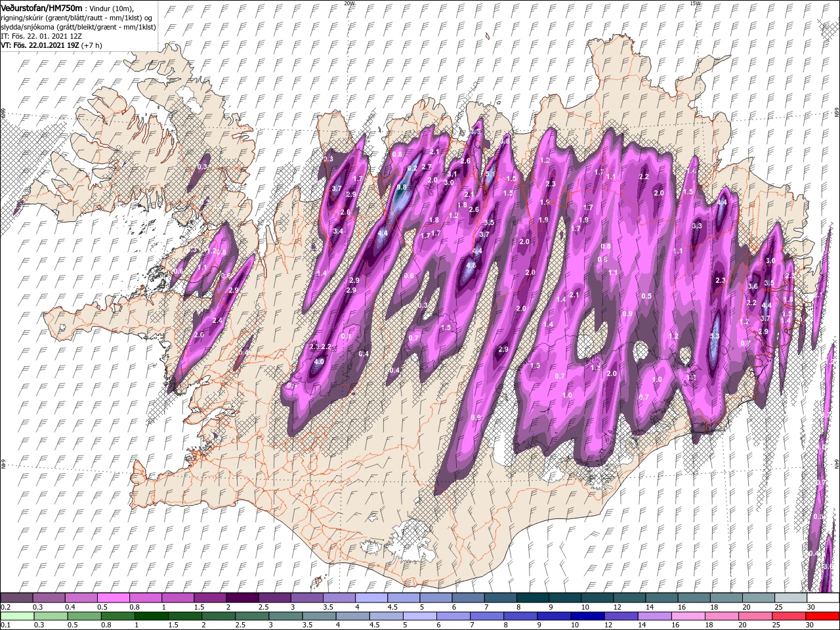Click the 2.4 value on western peninsula
The image size is (840, 630).
click(217, 320)
